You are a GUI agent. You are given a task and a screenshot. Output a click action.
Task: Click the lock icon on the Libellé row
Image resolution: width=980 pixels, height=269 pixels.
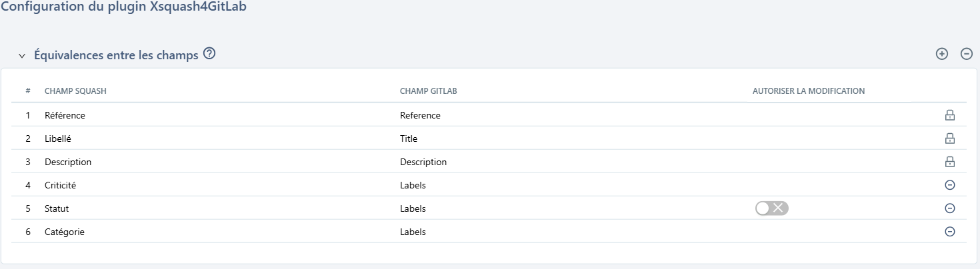(950, 138)
